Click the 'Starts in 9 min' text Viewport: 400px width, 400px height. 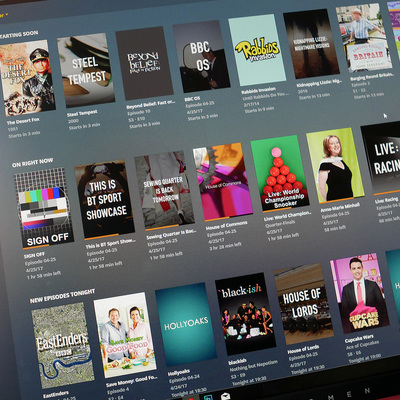pos(260,109)
